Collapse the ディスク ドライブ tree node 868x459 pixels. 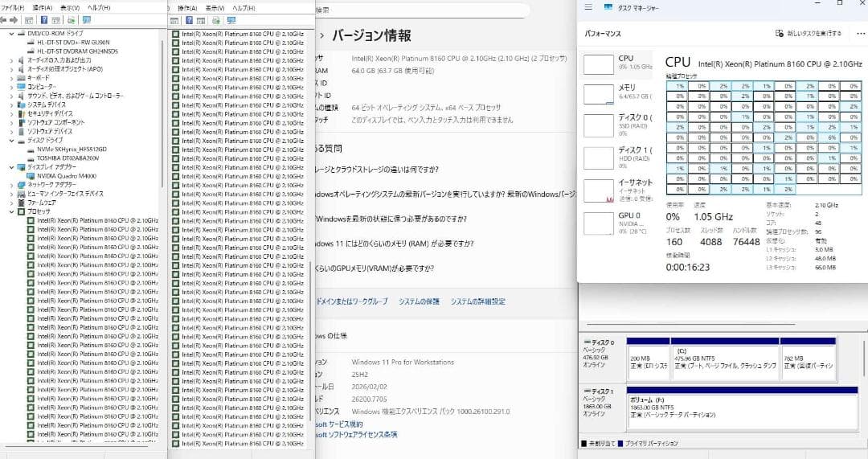(11, 141)
